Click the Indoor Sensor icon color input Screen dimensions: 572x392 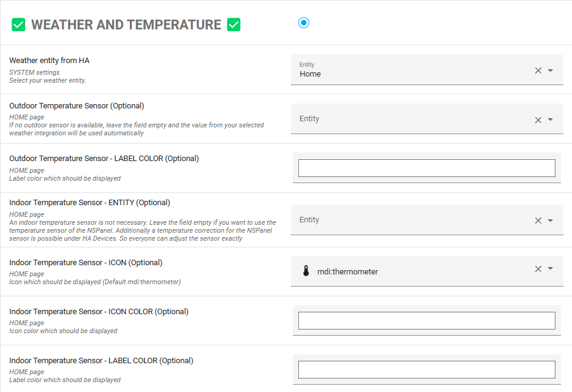coord(426,320)
